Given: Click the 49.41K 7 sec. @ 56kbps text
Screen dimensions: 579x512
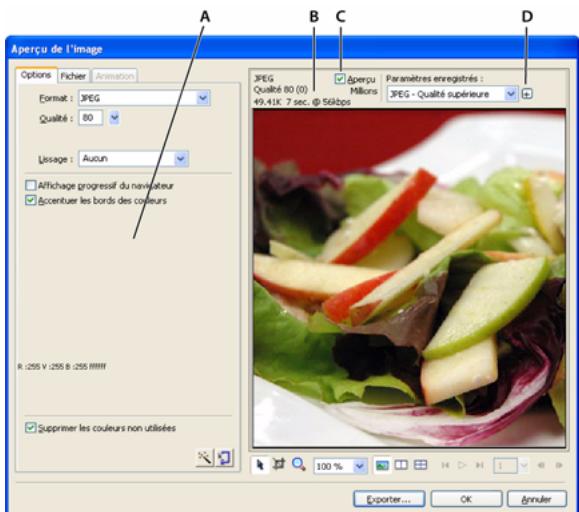Looking at the screenshot, I should coord(302,102).
